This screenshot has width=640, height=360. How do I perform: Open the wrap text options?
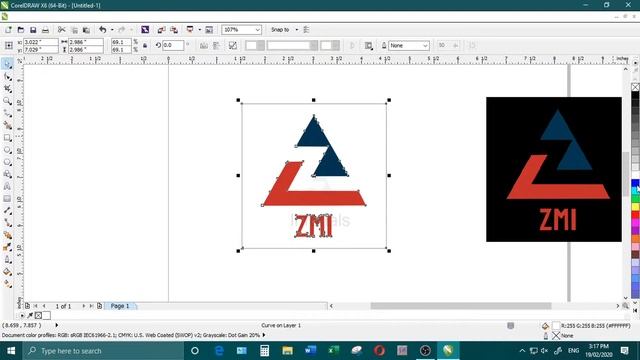[x=369, y=46]
